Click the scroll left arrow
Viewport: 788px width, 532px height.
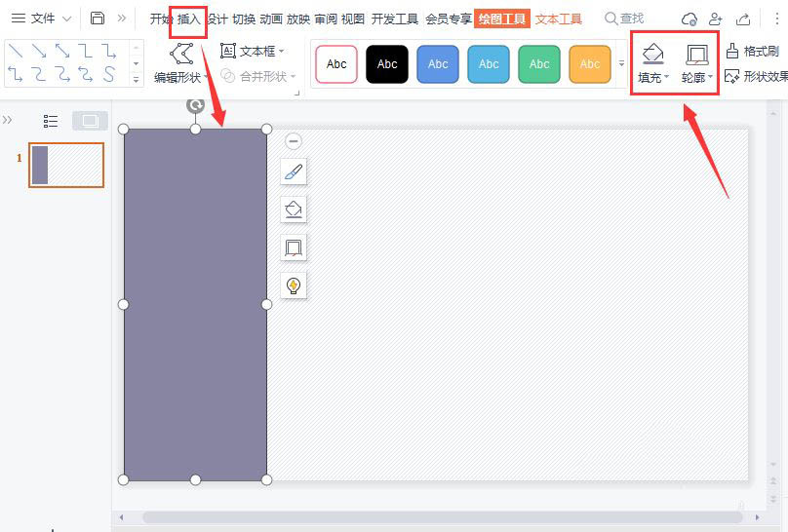point(121,517)
